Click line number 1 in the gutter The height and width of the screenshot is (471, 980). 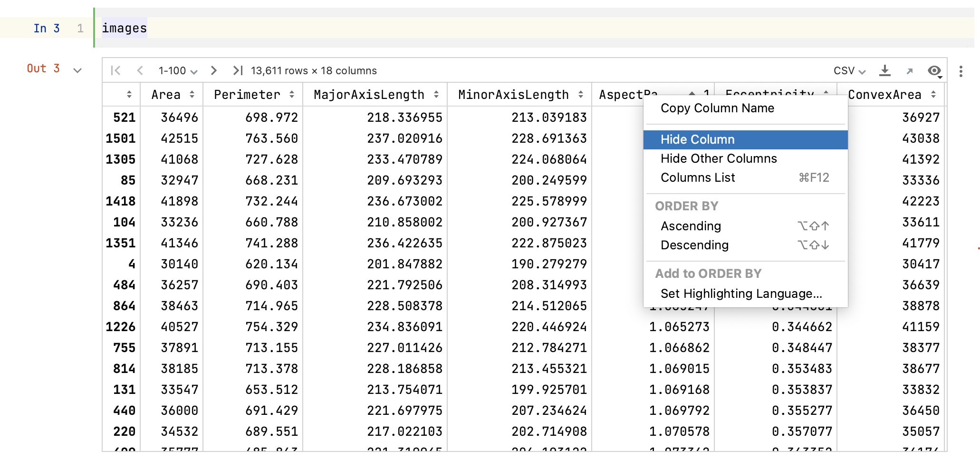click(x=80, y=29)
